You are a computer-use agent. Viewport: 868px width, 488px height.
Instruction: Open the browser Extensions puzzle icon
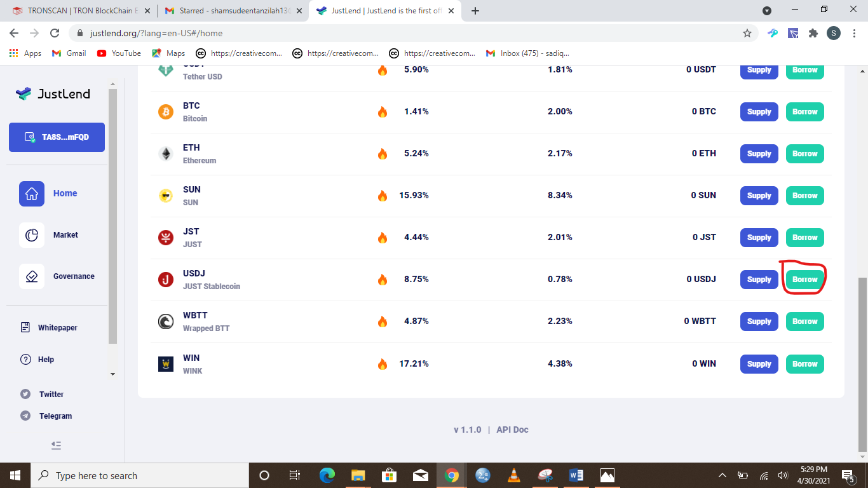coord(813,33)
